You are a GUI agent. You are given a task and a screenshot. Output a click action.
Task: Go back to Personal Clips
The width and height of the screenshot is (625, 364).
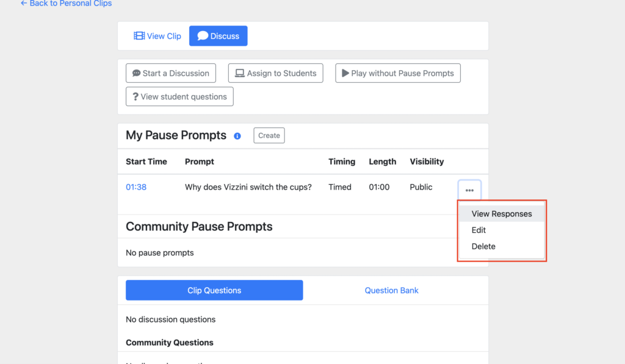[x=66, y=4]
